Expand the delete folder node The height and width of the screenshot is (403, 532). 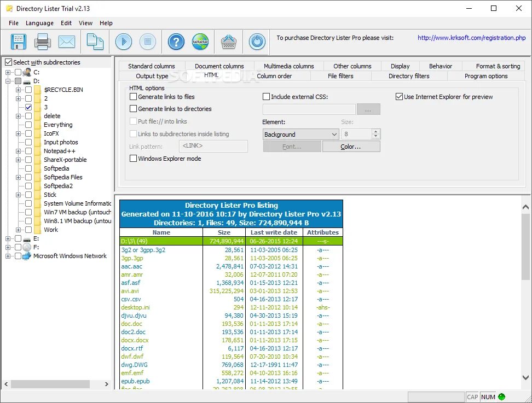(x=18, y=116)
